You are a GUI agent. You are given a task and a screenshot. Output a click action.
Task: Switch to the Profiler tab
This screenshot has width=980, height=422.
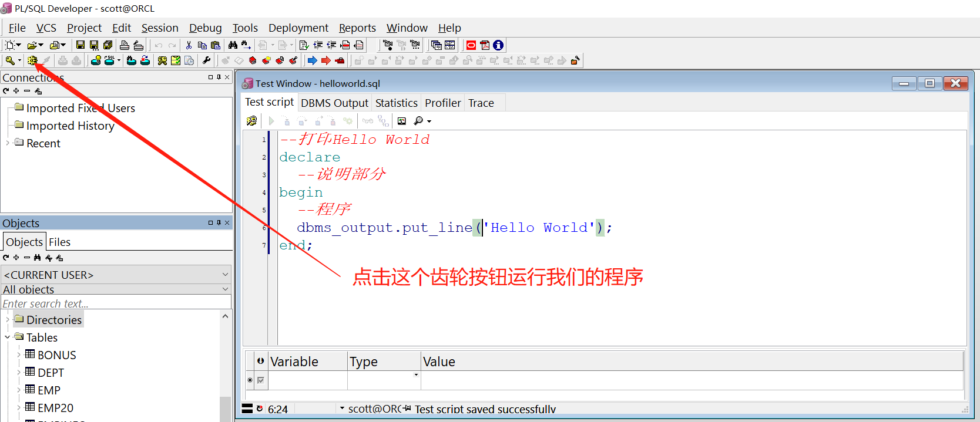(443, 103)
